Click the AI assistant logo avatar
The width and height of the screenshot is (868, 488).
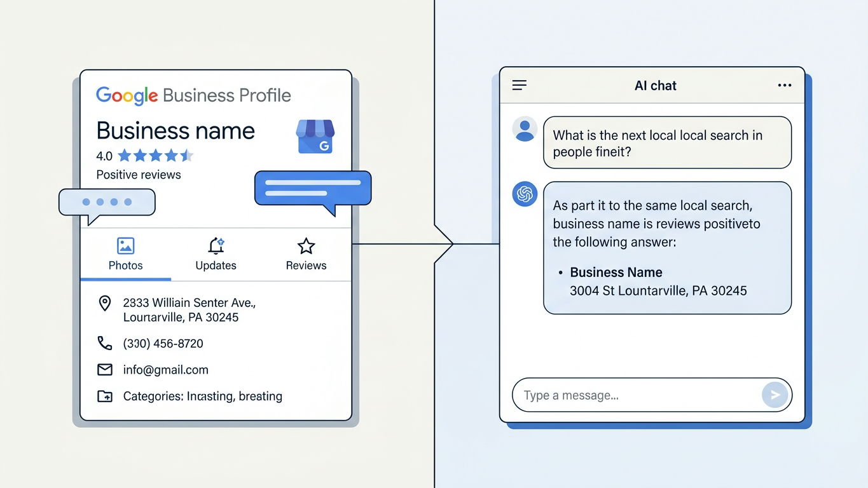pos(525,194)
